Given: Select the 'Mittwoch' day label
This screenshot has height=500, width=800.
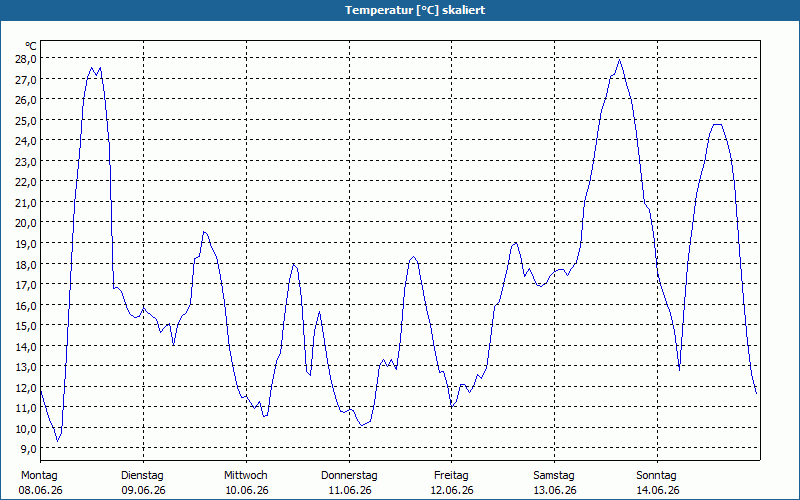Looking at the screenshot, I should (246, 476).
